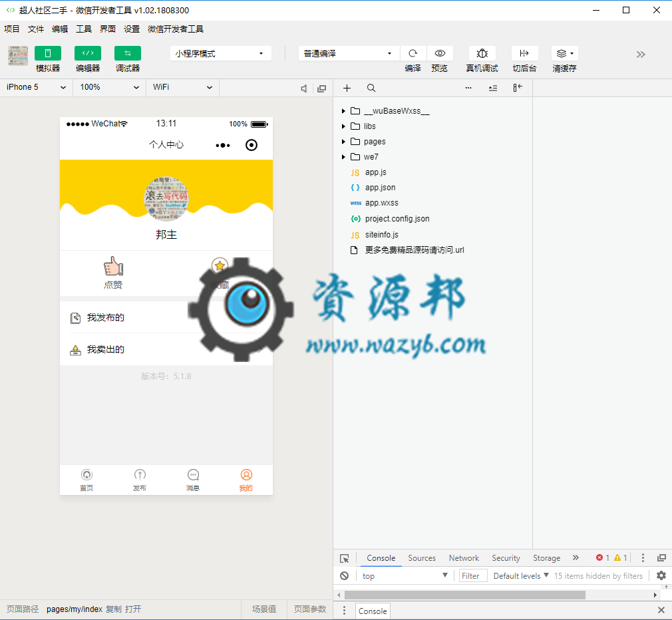
Task: Click the clear console icon
Action: pyautogui.click(x=345, y=576)
